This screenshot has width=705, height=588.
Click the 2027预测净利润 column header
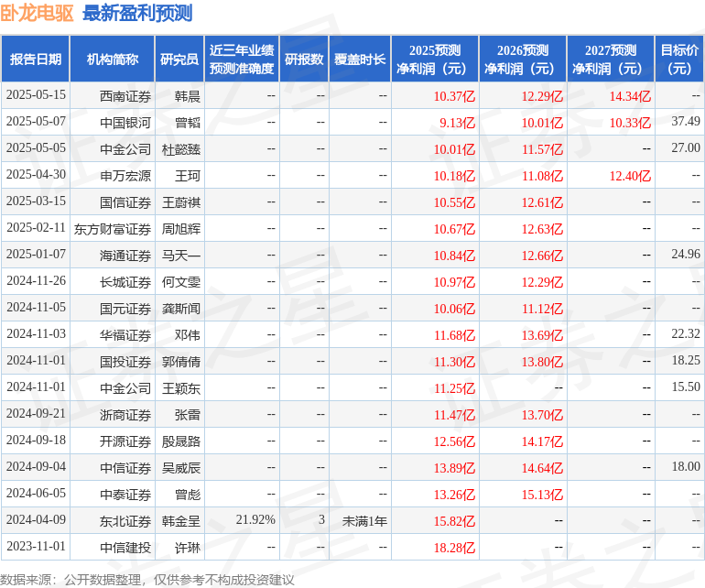611,59
